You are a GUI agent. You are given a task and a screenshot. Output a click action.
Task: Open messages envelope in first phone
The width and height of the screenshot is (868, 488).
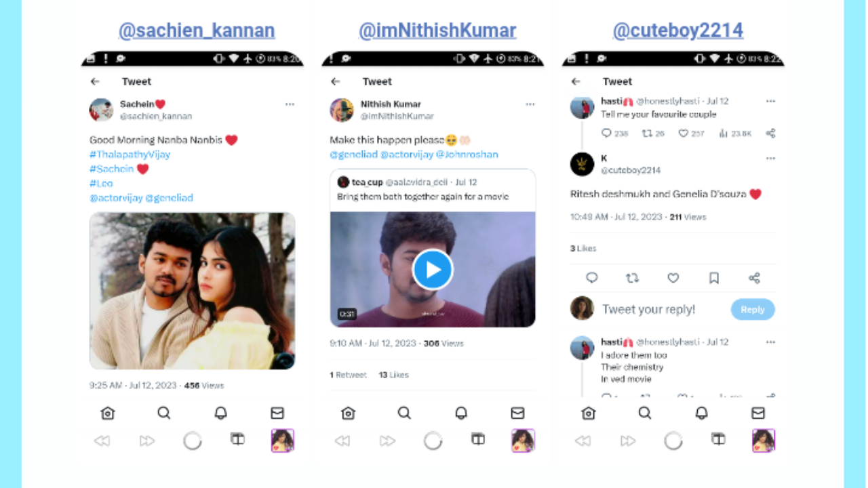pyautogui.click(x=277, y=413)
